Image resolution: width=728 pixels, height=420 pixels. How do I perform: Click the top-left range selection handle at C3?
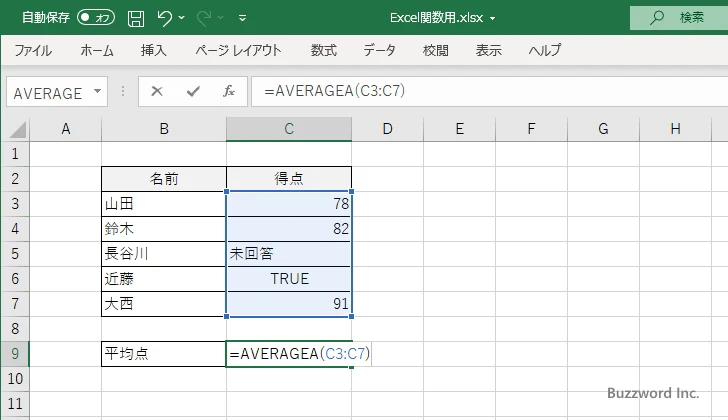[x=227, y=191]
